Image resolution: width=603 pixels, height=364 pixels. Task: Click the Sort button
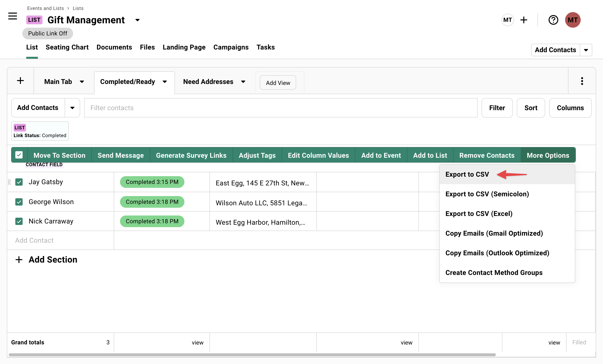[531, 108]
